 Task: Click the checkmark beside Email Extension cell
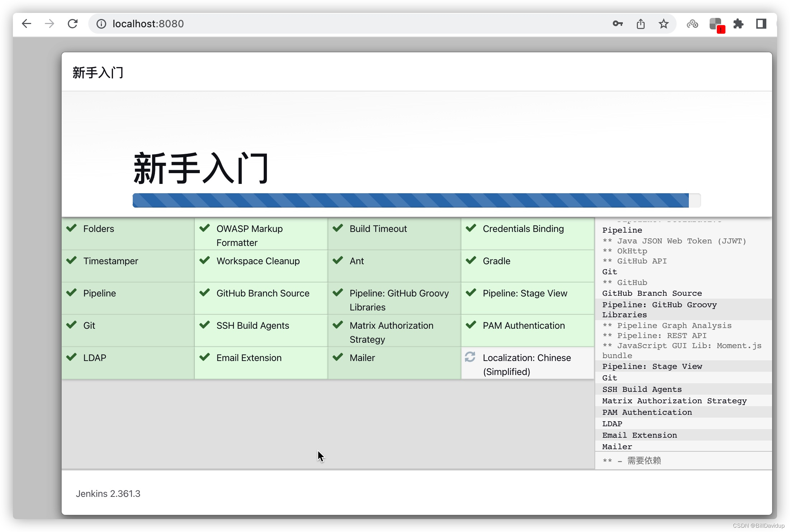[204, 357]
